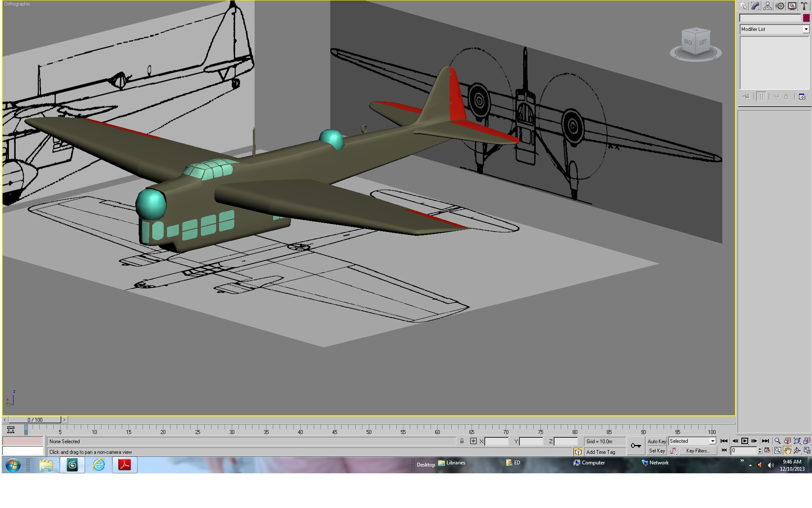Click the Add Time Tag field

(601, 452)
